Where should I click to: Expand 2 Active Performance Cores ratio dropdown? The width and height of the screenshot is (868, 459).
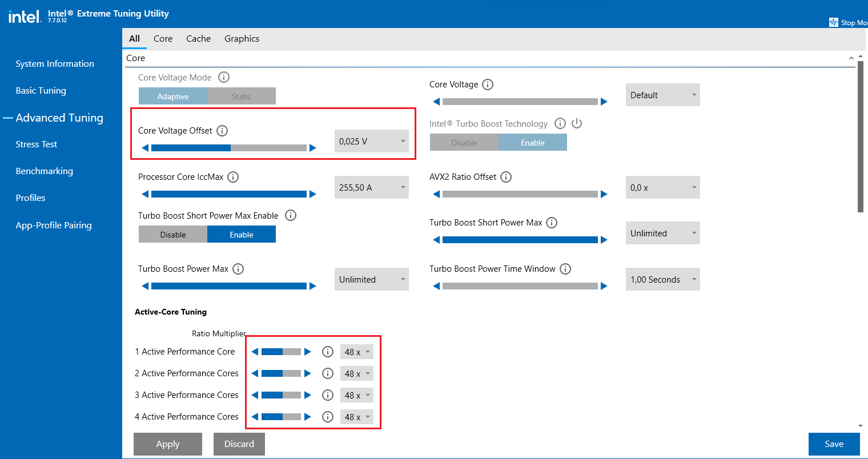click(x=357, y=373)
